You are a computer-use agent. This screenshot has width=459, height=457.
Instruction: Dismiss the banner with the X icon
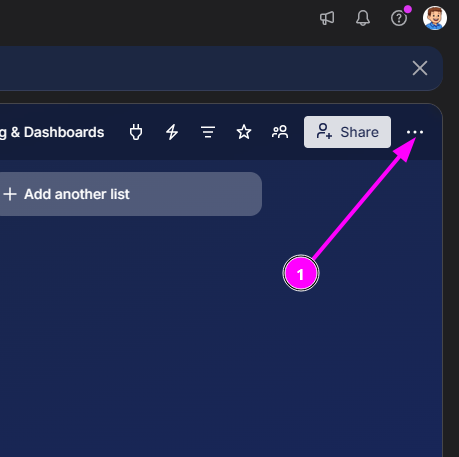click(x=420, y=68)
